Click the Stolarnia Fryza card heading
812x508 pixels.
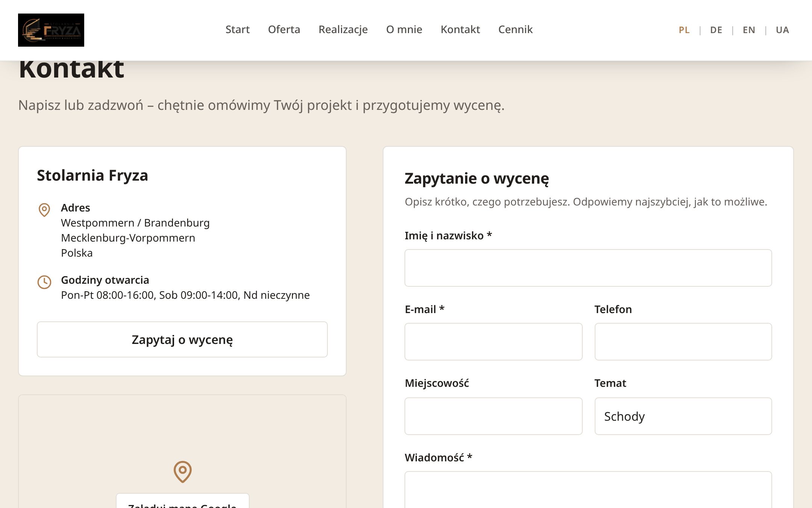point(92,175)
